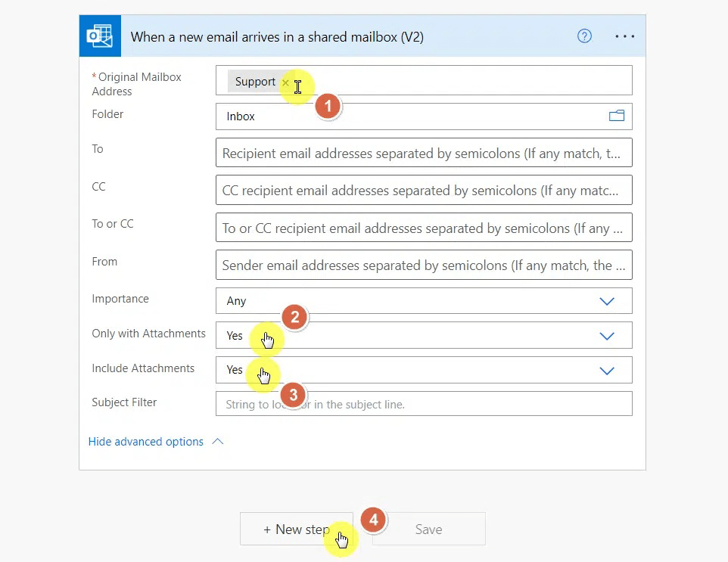This screenshot has height=562, width=728.
Task: Click the Subject Filter input field
Action: [423, 404]
